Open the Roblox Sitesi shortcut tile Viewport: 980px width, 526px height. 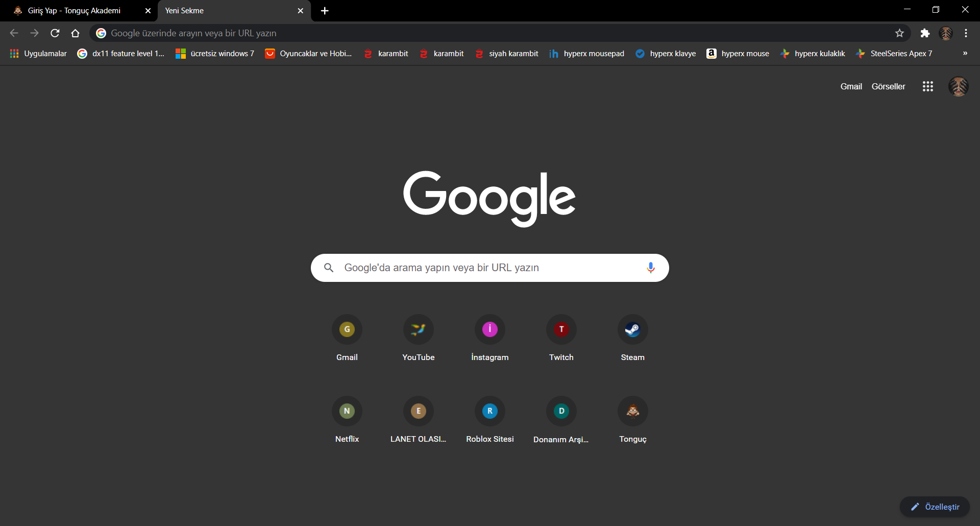[x=490, y=420]
